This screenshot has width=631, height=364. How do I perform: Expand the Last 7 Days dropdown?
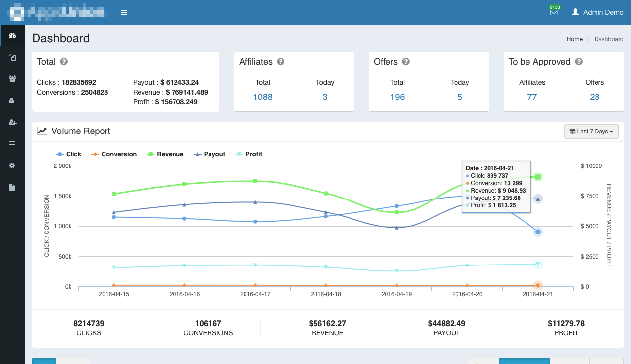click(x=591, y=132)
